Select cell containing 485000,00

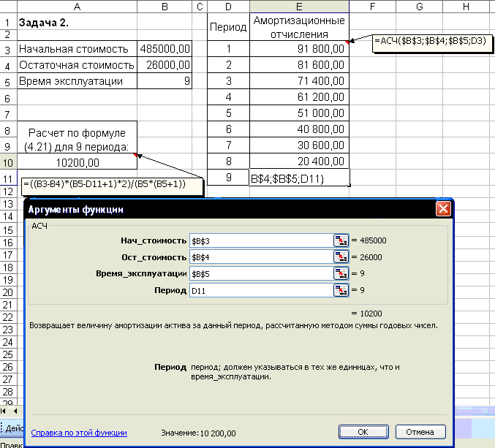coord(165,49)
